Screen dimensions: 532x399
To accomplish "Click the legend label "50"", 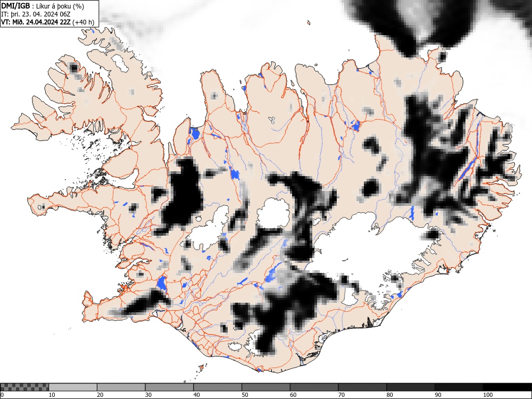I will pyautogui.click(x=245, y=395).
